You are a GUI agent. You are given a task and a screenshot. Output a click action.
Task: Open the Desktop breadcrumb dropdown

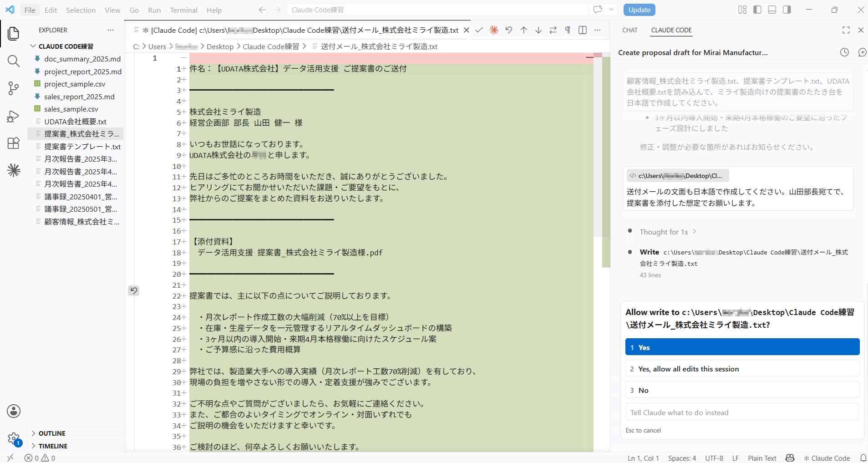coord(220,46)
